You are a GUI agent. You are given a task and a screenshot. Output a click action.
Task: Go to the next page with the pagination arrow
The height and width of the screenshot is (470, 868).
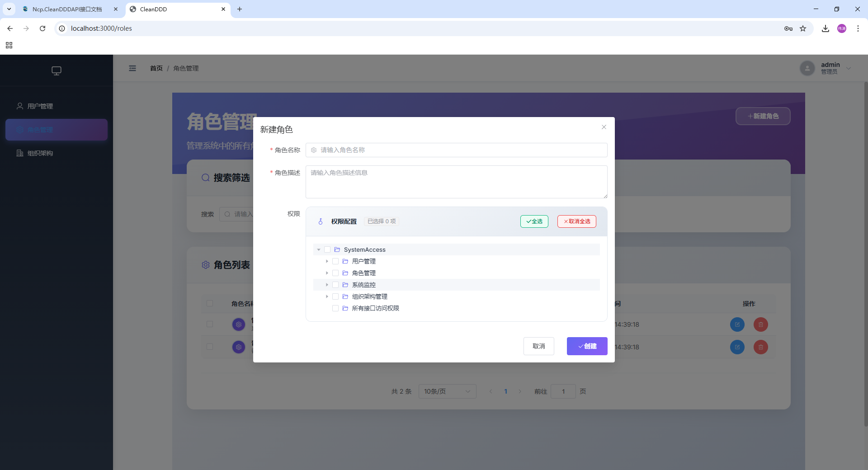click(x=520, y=391)
